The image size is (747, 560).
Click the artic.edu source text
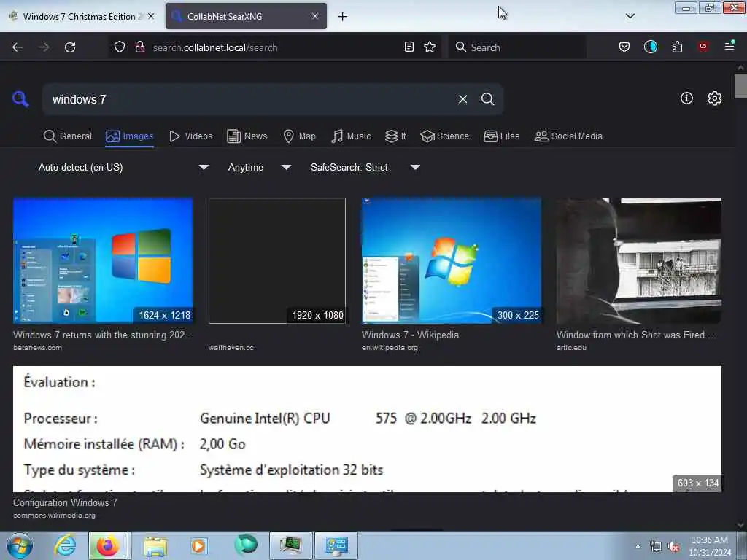coord(571,348)
